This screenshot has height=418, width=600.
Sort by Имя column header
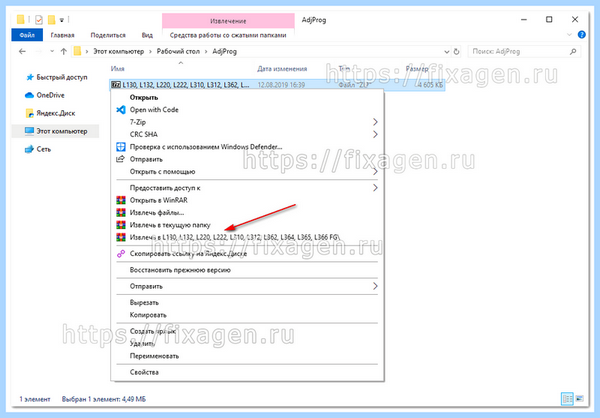tap(117, 69)
